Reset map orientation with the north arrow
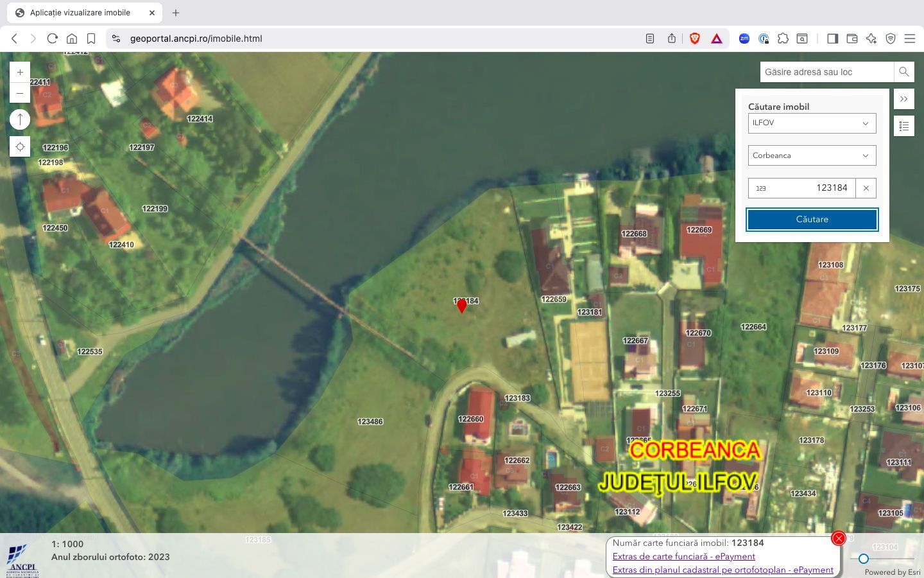This screenshot has width=924, height=578. (19, 119)
